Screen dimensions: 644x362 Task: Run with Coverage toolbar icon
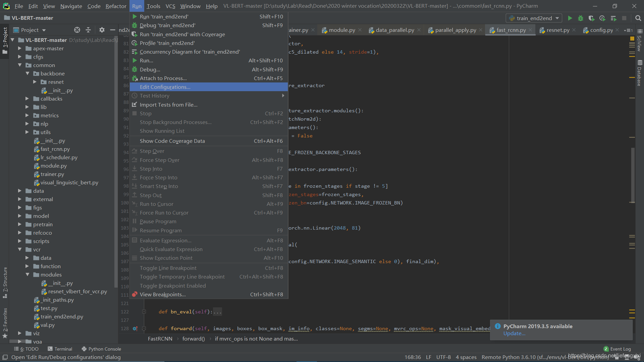[x=591, y=18]
